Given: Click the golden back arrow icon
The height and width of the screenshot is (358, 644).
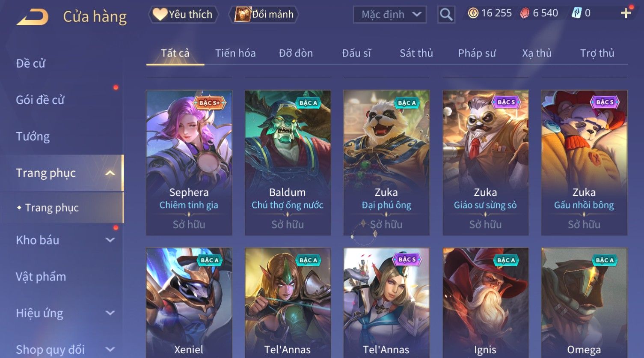Looking at the screenshot, I should coord(33,17).
